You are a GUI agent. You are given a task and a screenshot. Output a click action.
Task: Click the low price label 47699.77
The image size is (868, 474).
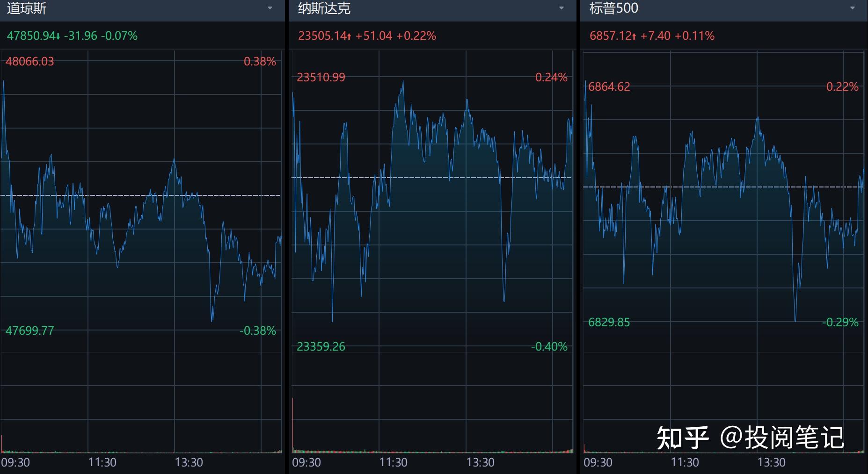click(29, 330)
